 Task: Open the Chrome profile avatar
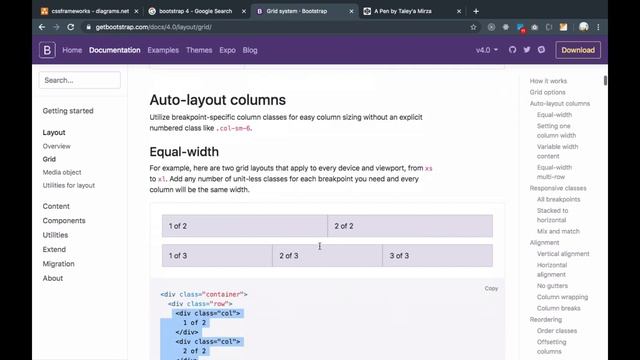click(x=584, y=27)
